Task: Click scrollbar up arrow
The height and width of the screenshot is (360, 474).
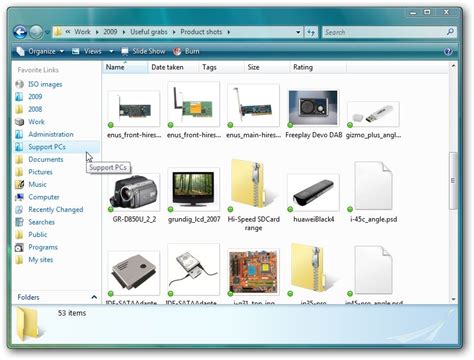Action: pos(453,66)
